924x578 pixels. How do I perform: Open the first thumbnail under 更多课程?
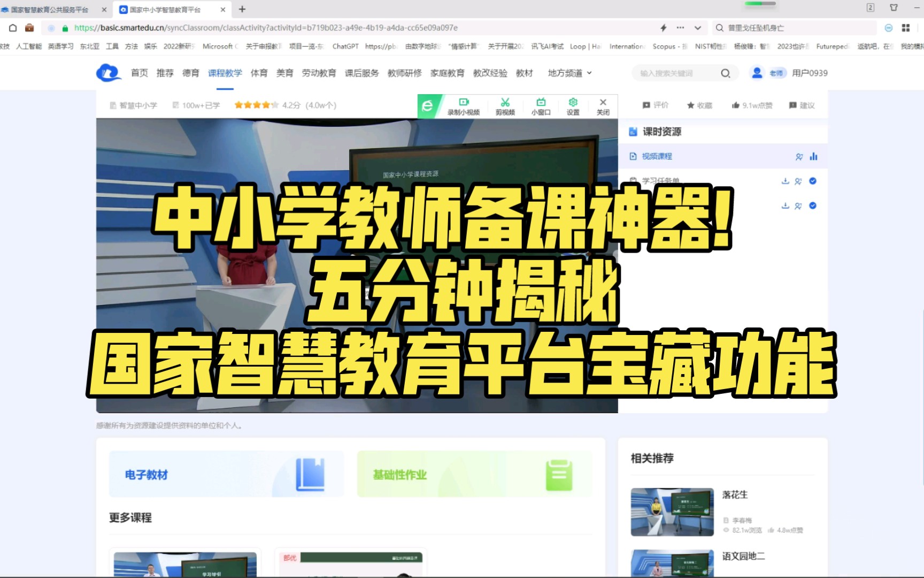pyautogui.click(x=185, y=565)
